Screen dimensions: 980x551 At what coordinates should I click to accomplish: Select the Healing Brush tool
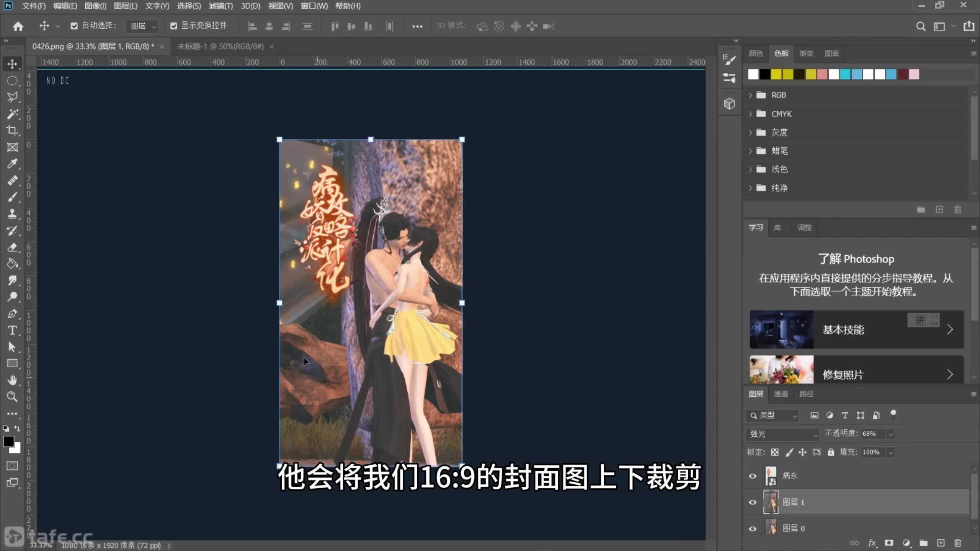(12, 181)
